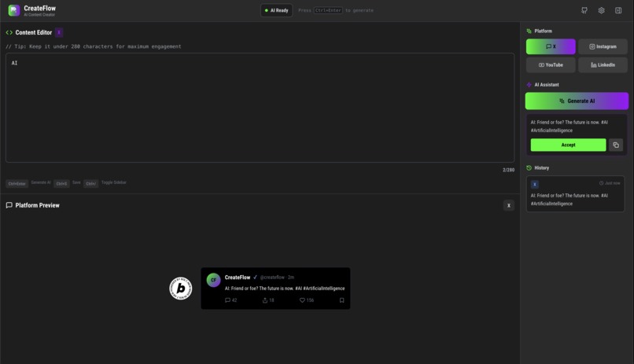Click the like heart icon showing 156
The width and height of the screenshot is (634, 364).
click(302, 300)
